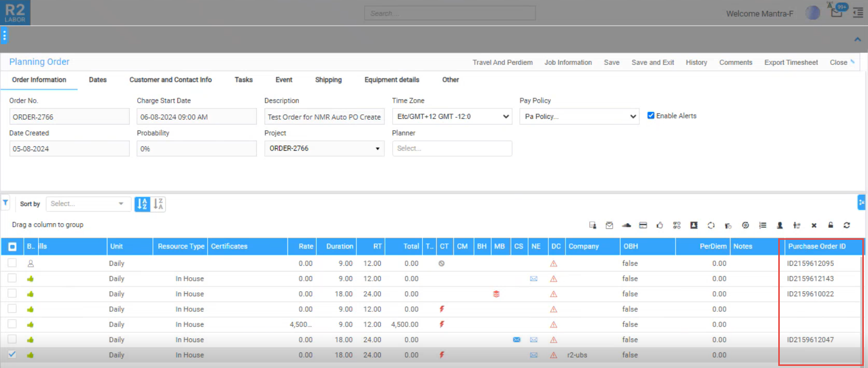Viewport: 868px width, 368px height.
Task: Click Export Timesheet link
Action: 791,62
